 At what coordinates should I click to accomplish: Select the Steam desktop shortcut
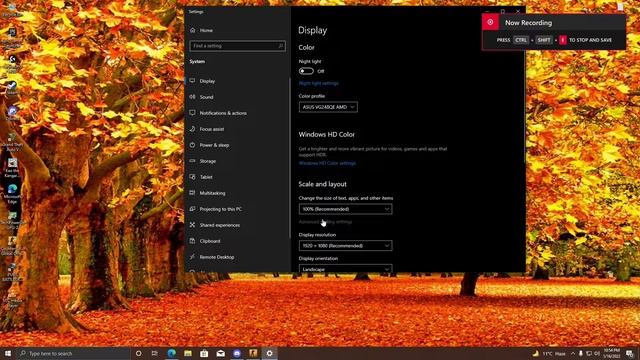coord(12,87)
